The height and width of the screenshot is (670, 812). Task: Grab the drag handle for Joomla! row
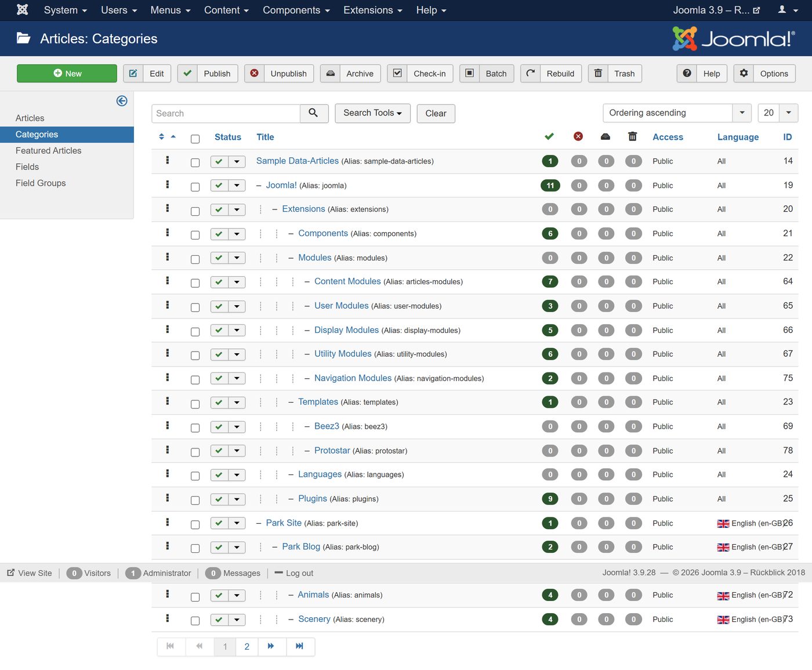coord(168,184)
